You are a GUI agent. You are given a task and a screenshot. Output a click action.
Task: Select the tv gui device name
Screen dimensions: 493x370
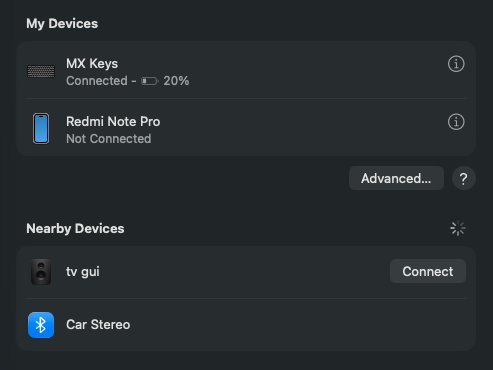point(83,272)
